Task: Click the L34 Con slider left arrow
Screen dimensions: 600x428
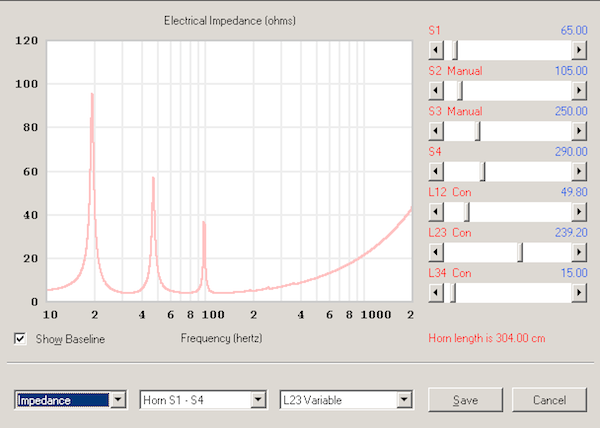Action: pos(436,293)
